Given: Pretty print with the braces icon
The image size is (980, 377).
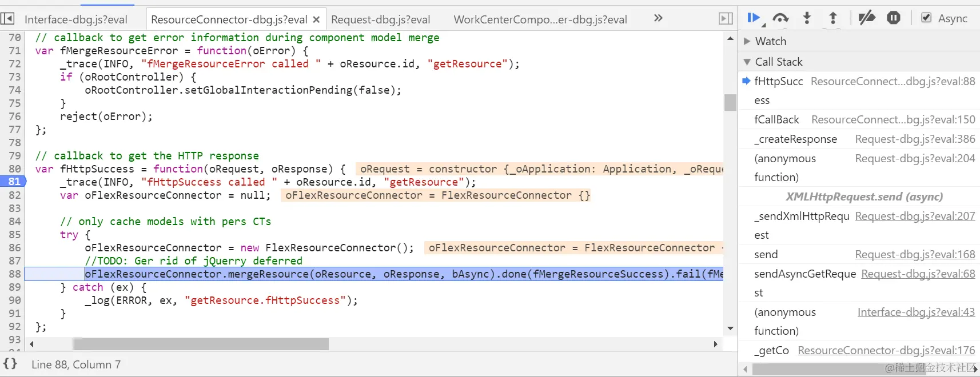Looking at the screenshot, I should coord(10,364).
